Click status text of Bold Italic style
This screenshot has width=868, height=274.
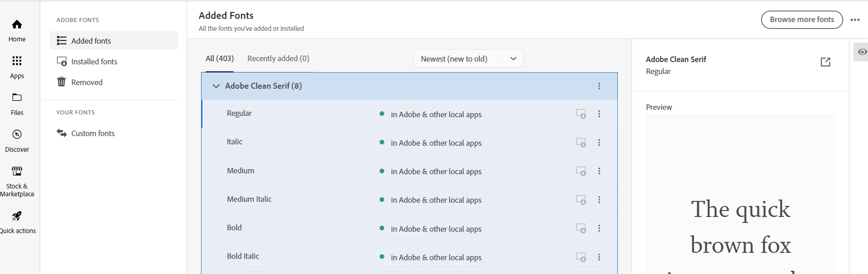click(436, 257)
